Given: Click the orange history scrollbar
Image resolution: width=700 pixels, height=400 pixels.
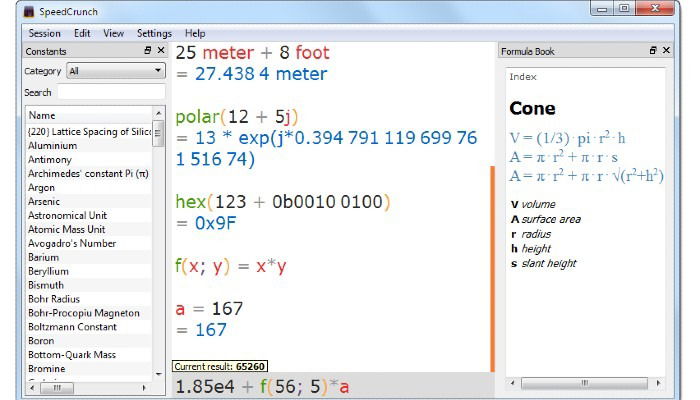Looking at the screenshot, I should click(x=493, y=269).
